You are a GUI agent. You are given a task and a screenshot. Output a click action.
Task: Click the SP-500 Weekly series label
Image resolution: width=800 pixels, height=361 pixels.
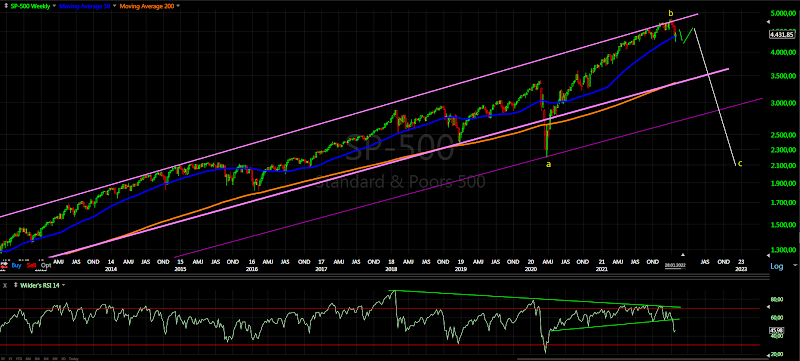click(x=30, y=6)
